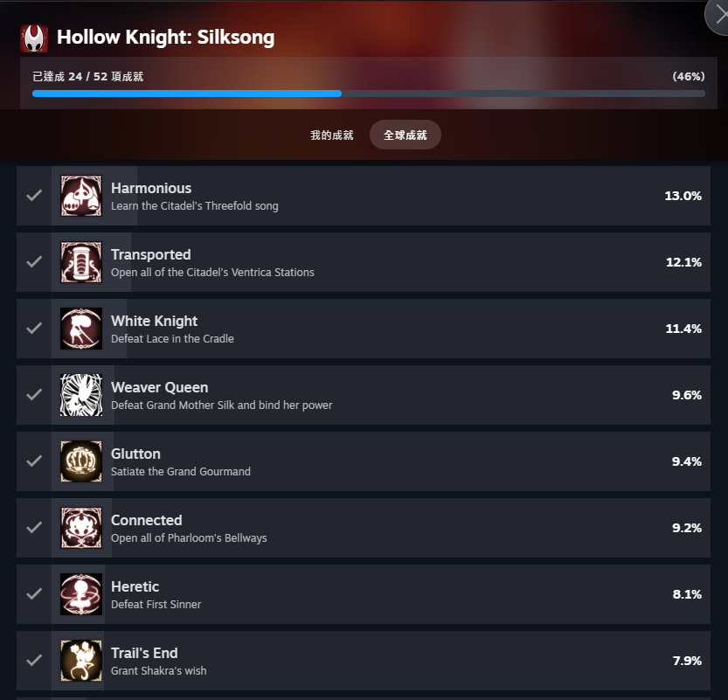Click the Heretic achievement icon

81,593
